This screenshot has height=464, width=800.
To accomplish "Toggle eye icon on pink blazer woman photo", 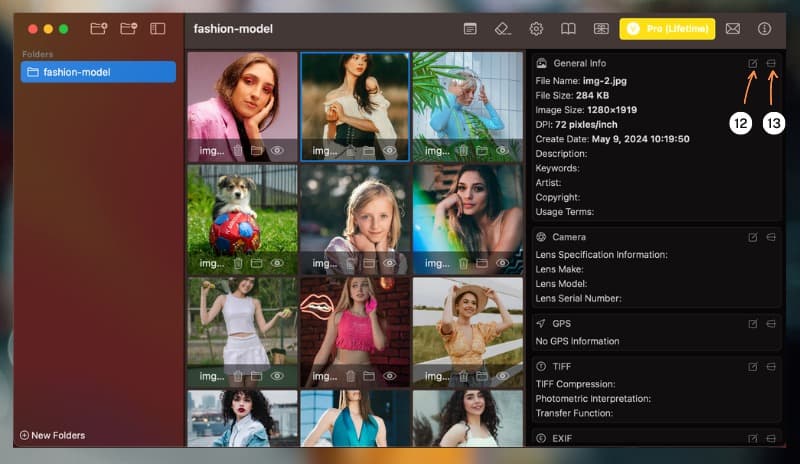I will [277, 151].
